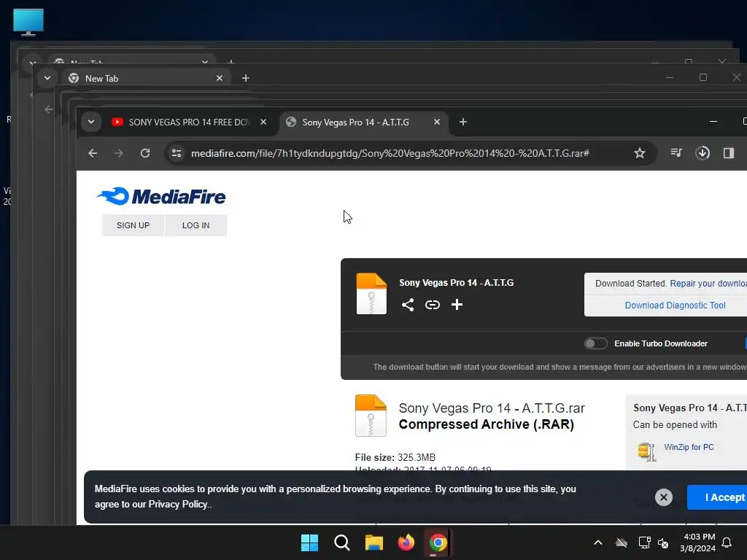Screen dimensions: 747x560
Task: Open the Chrome side panel icon
Action: [729, 153]
